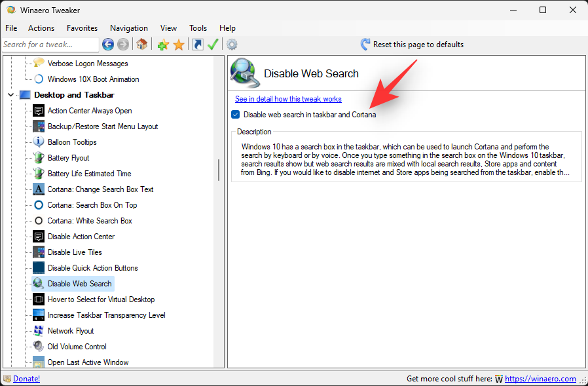The image size is (588, 386).
Task: Open the Navigation menu
Action: pos(129,28)
